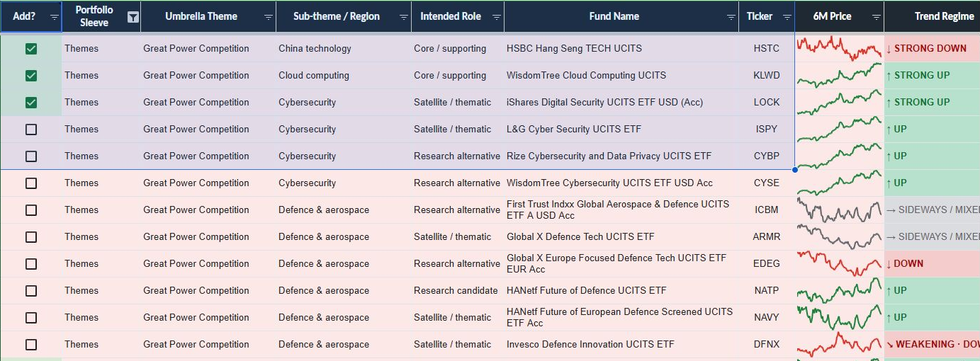
Task: Click the active filter icon on Portfolio Sleeve
Action: (133, 17)
